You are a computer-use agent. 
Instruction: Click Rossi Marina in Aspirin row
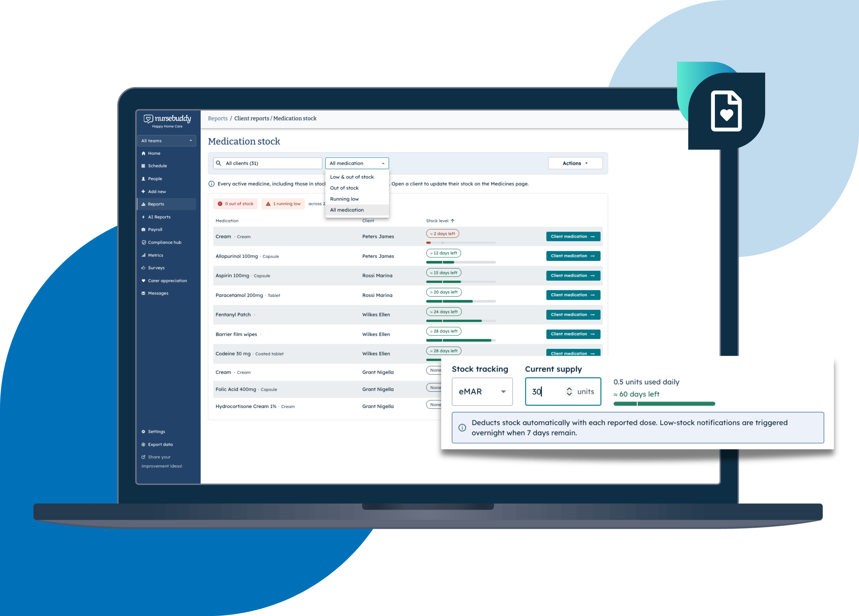pos(377,276)
